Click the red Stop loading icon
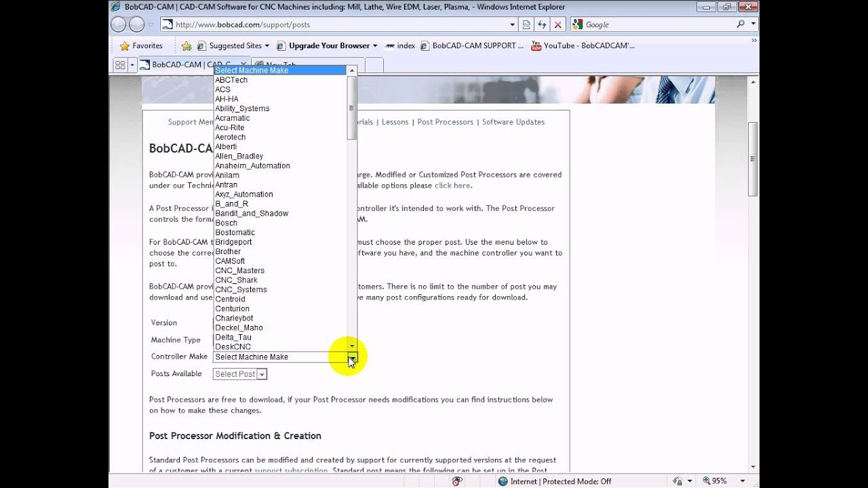Screen dimensions: 868x488 [557, 24]
